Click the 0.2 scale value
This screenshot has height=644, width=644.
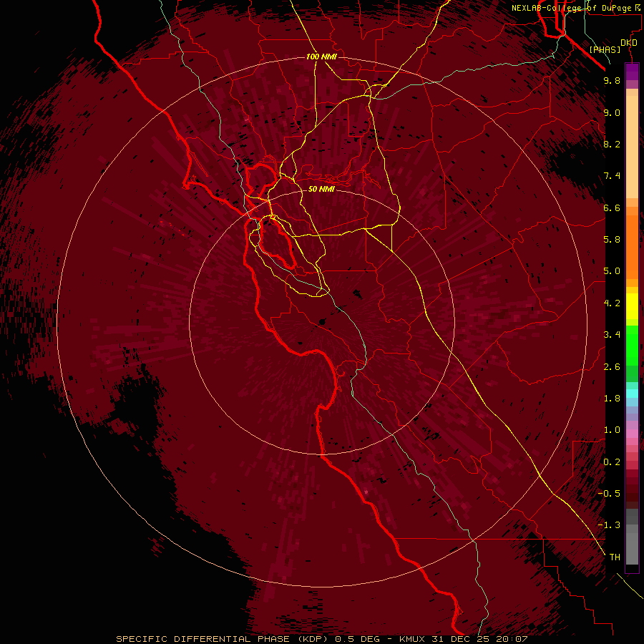[x=612, y=462]
